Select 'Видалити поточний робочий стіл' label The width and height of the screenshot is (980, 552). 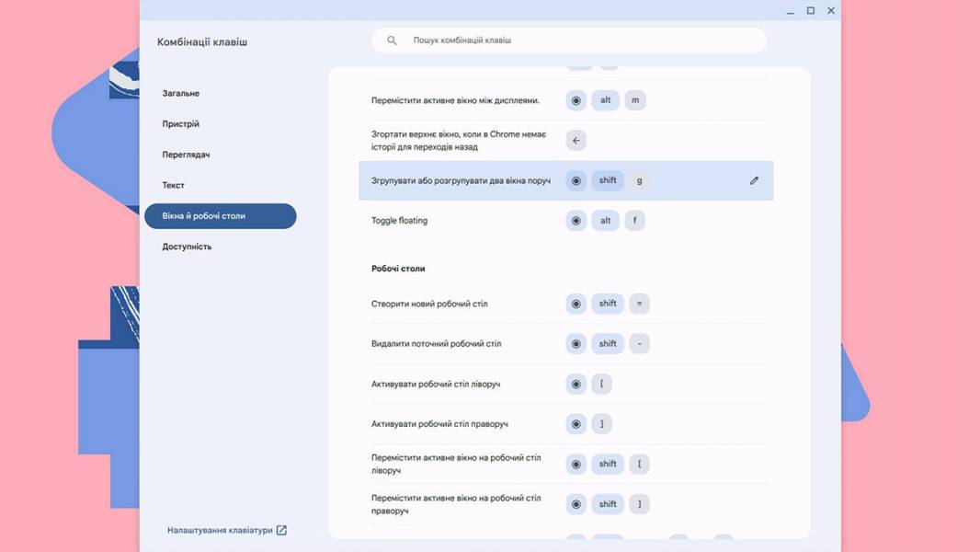(437, 344)
